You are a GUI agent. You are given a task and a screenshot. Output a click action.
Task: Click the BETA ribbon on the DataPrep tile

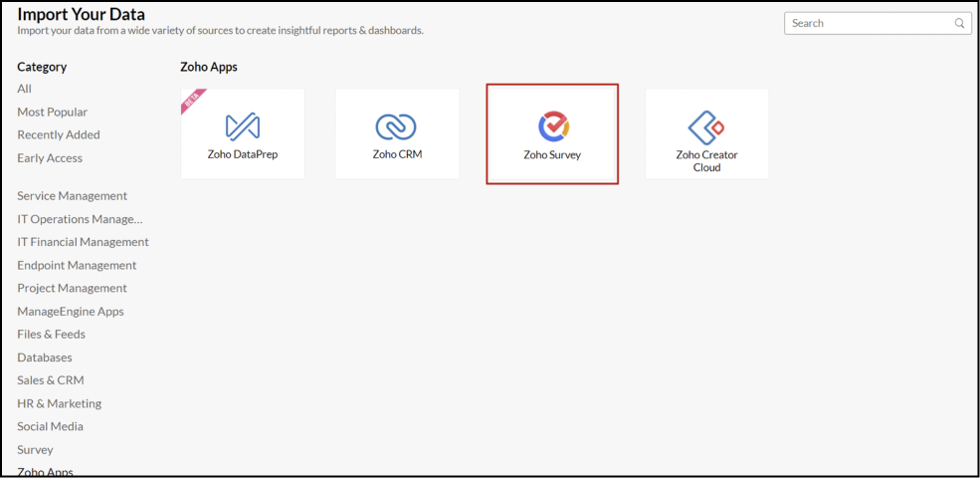coord(192,101)
